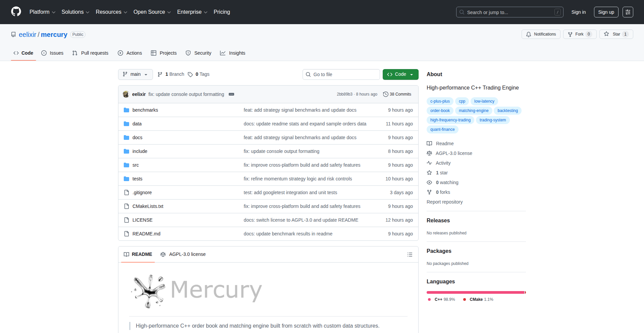Select the README tab in file viewer
Viewport: 644px width, 333px height.
138,255
